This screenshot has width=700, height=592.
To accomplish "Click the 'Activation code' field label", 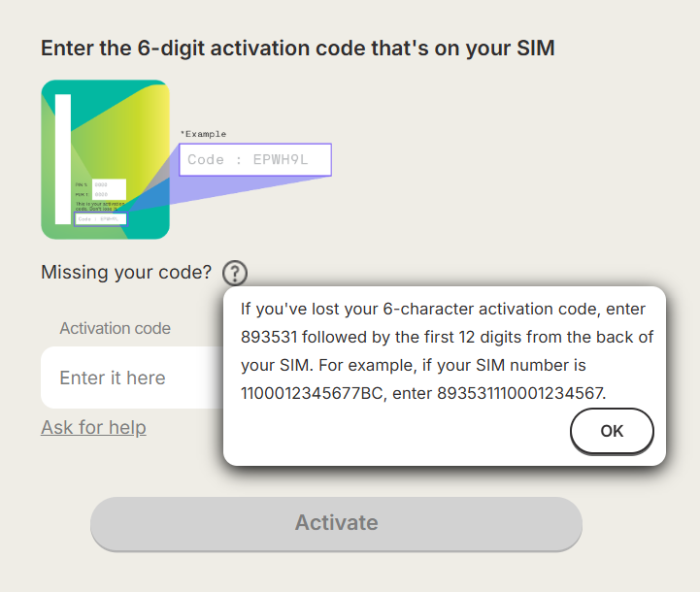I will [x=115, y=328].
